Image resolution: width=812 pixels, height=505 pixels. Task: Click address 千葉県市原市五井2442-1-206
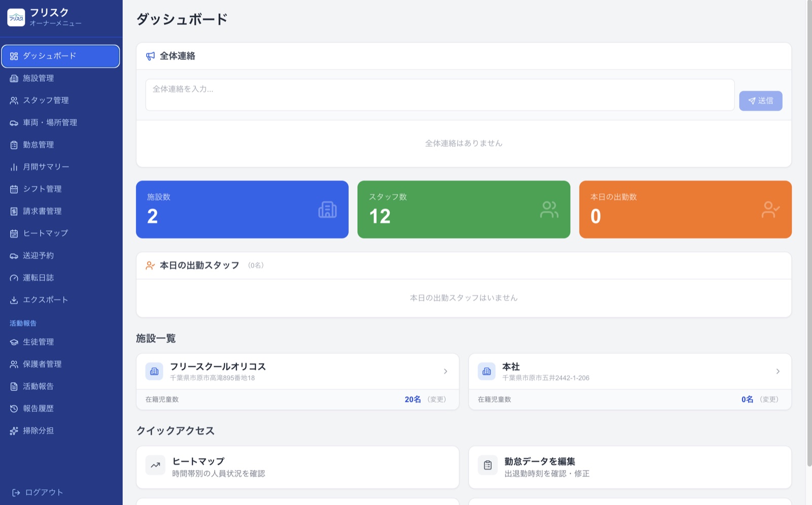click(546, 378)
